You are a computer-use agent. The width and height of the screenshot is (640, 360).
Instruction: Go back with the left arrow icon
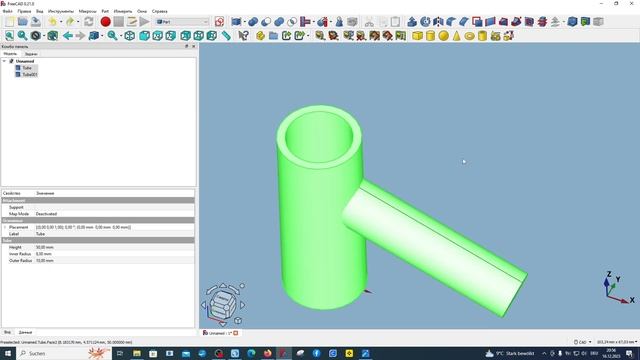coord(68,36)
